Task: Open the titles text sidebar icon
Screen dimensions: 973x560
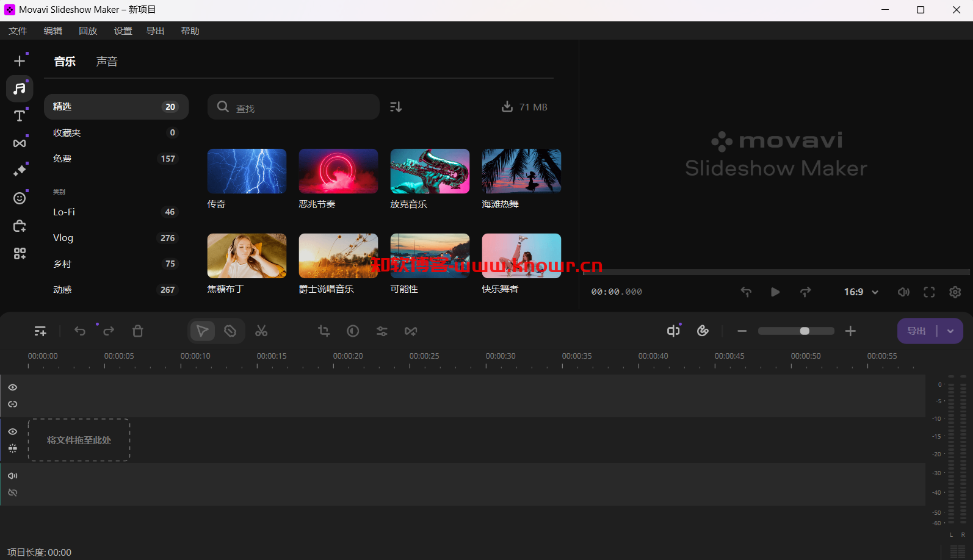Action: pyautogui.click(x=20, y=116)
